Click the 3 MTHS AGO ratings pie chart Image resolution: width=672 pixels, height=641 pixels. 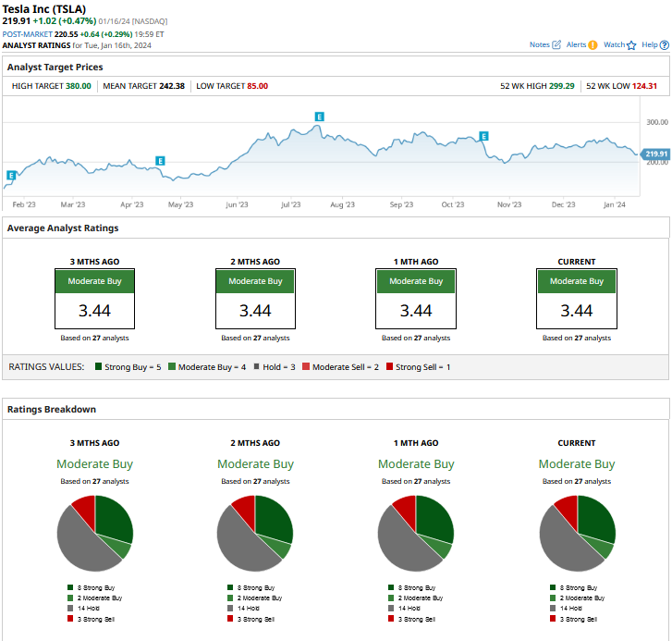click(x=95, y=534)
